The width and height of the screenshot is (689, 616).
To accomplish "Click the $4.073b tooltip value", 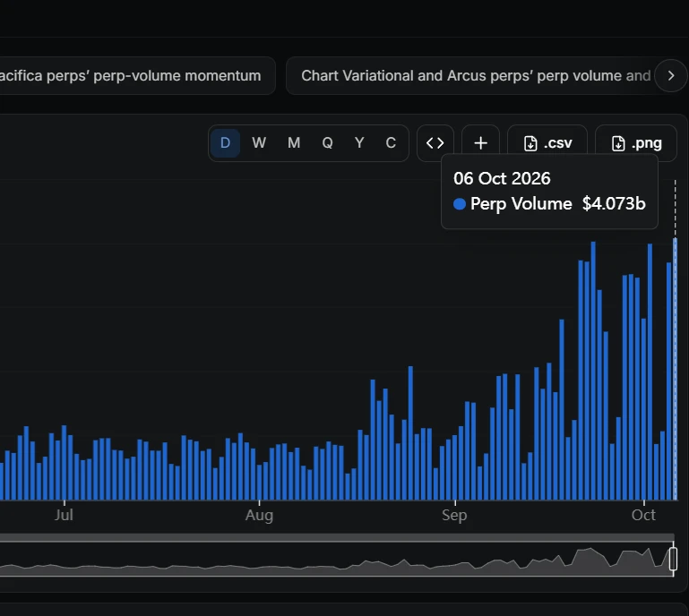I will click(x=614, y=204).
